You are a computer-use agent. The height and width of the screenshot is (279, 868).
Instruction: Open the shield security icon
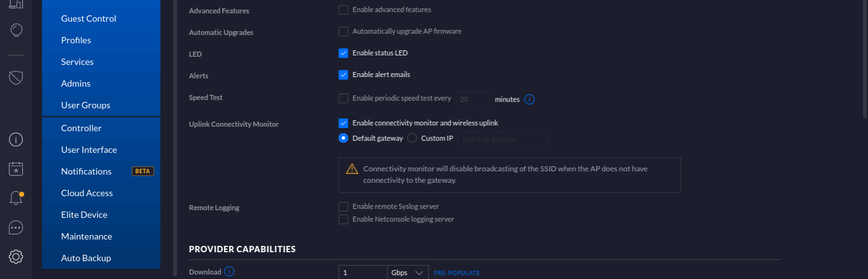16,78
